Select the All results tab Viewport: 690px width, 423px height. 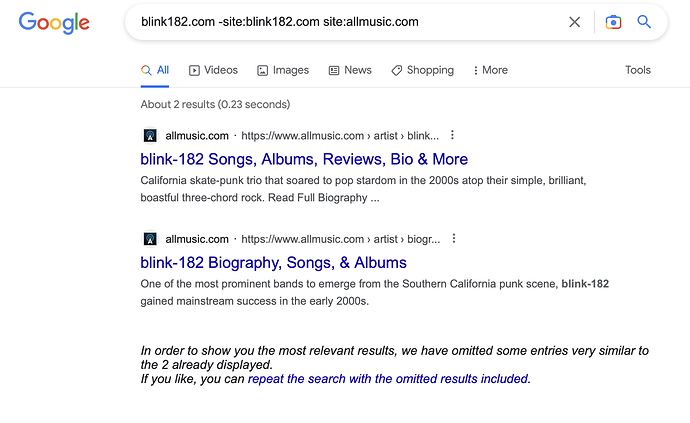(x=155, y=70)
